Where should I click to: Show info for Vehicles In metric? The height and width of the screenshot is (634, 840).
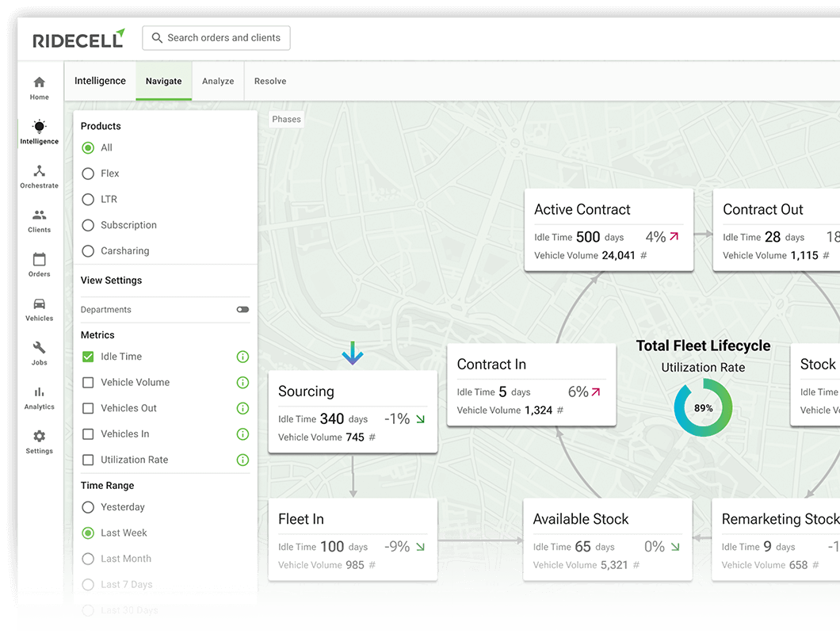coord(242,433)
